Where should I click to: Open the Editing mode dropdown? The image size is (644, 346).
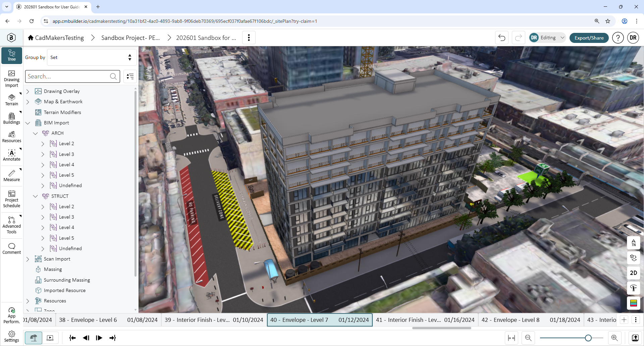(547, 38)
